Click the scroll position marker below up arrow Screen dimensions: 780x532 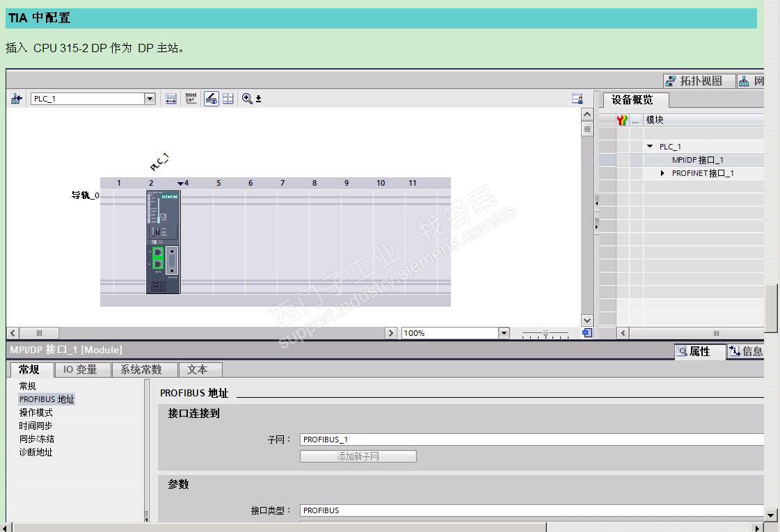point(587,129)
